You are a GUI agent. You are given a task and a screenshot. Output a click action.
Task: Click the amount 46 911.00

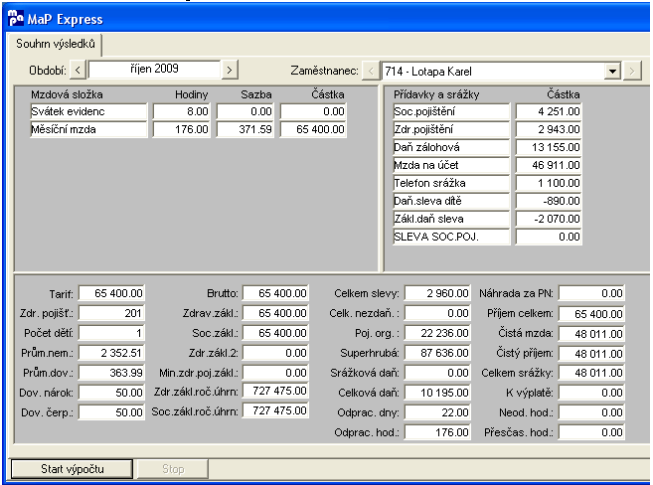(x=548, y=165)
